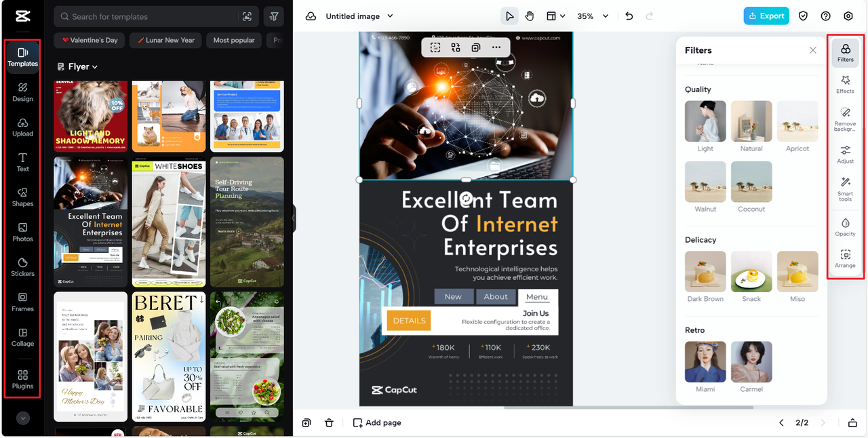Screen dimensions: 868x438
Task: Choose the WHITESHOES flyer template
Action: coord(169,222)
